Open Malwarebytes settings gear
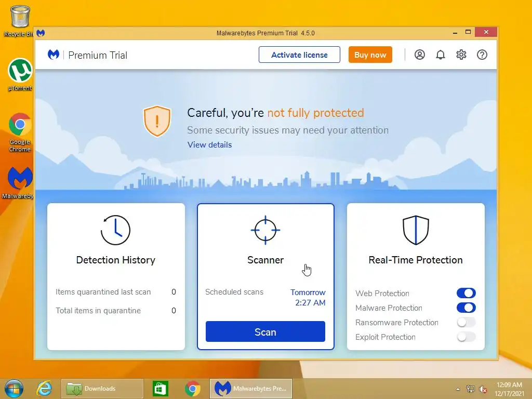This screenshot has width=532, height=399. point(461,55)
